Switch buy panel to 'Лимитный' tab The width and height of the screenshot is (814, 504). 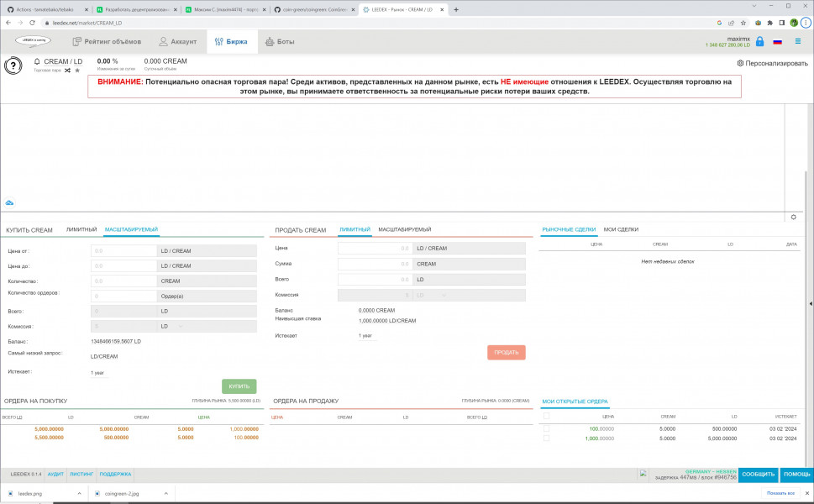pos(81,229)
